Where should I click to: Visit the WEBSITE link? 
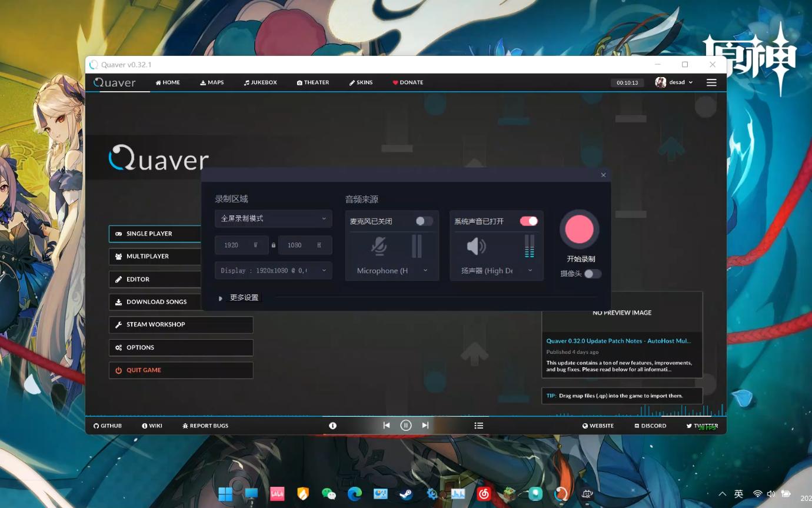click(x=598, y=426)
